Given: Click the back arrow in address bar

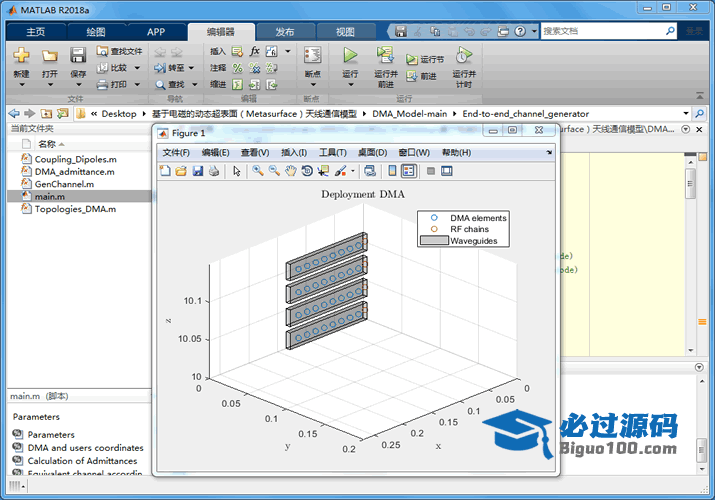Looking at the screenshot, I should (14, 113).
